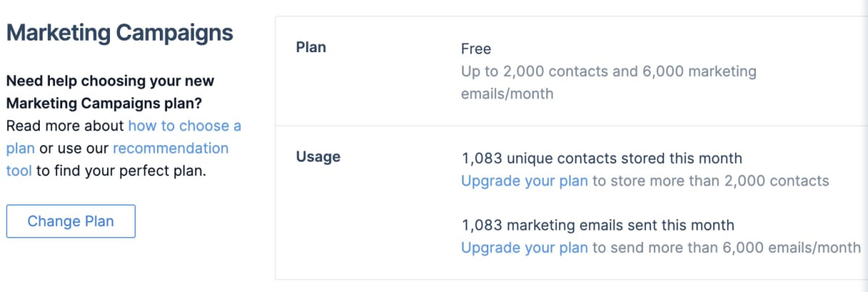
Task: Open the 'how to choose a plan' link
Action: pos(184,126)
